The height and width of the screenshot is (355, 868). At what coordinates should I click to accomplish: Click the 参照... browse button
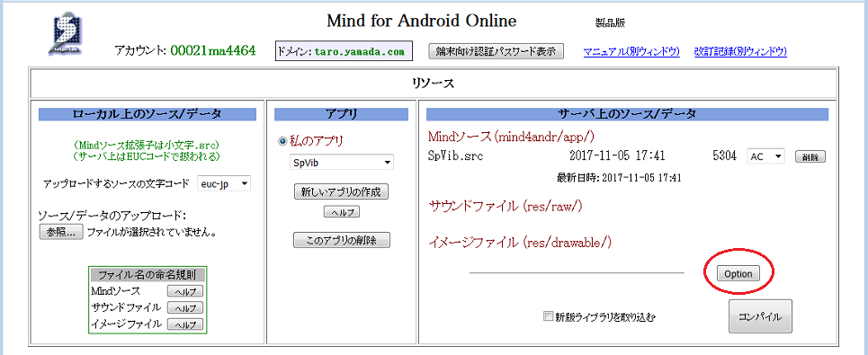click(61, 232)
